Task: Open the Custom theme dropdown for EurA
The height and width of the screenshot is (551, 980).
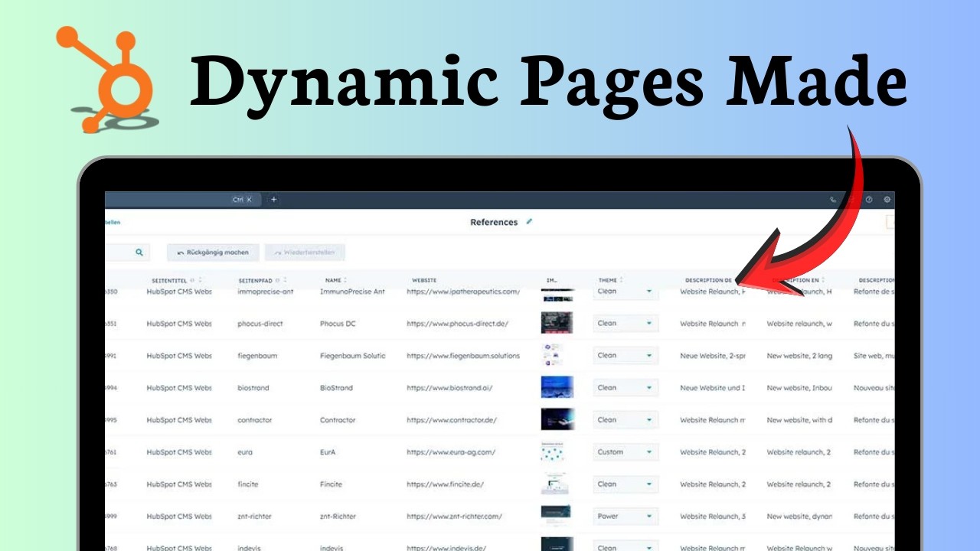Action: (x=626, y=452)
